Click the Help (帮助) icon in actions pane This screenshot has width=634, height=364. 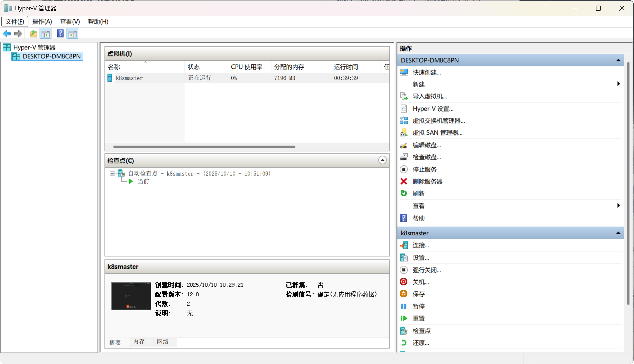pyautogui.click(x=404, y=218)
